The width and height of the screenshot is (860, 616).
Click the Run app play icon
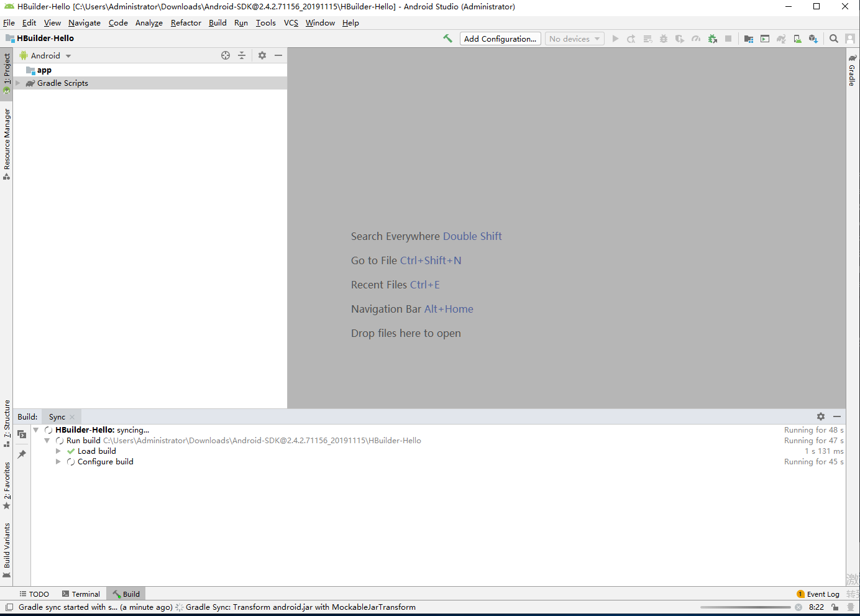(x=615, y=39)
